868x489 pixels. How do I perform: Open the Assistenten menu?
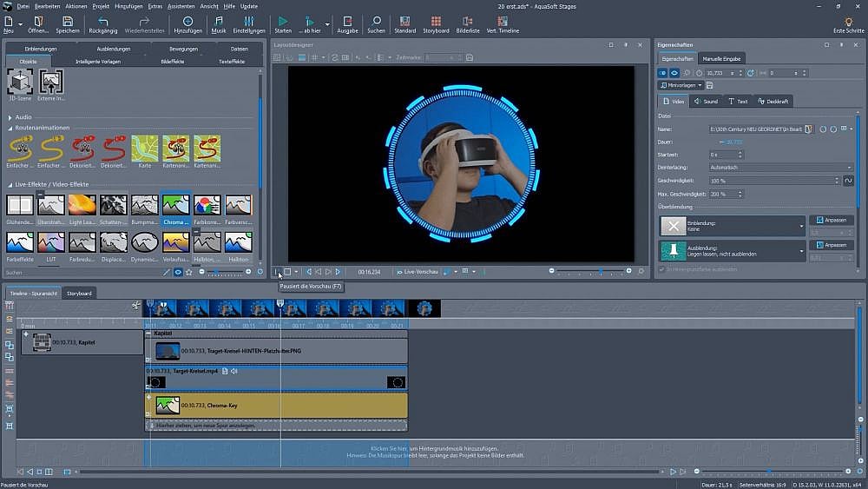pyautogui.click(x=181, y=6)
